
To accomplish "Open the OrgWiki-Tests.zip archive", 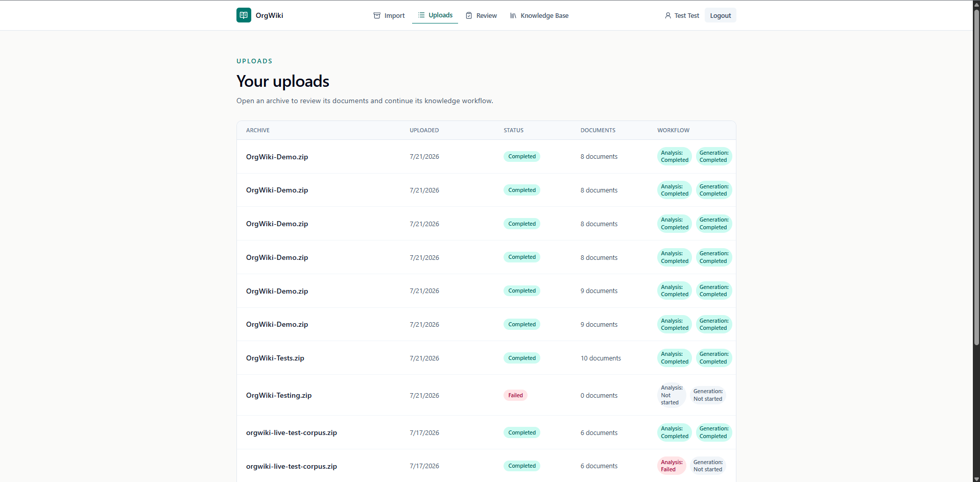I will coord(275,358).
